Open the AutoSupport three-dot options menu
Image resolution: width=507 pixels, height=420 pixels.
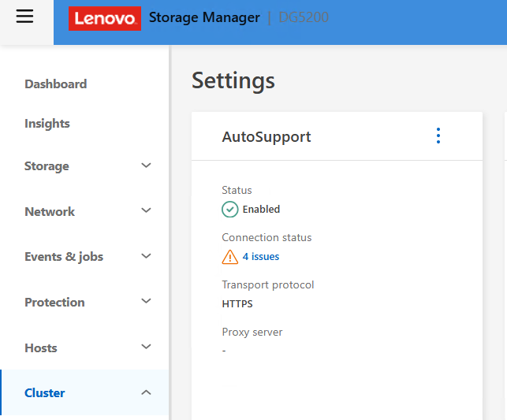(x=438, y=136)
